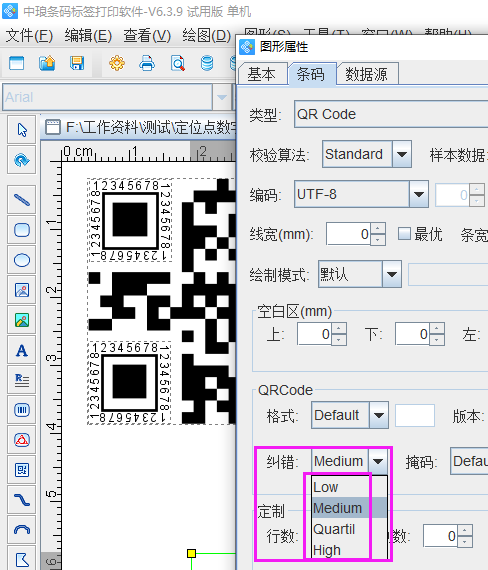Choose Low error correction option

click(x=349, y=487)
